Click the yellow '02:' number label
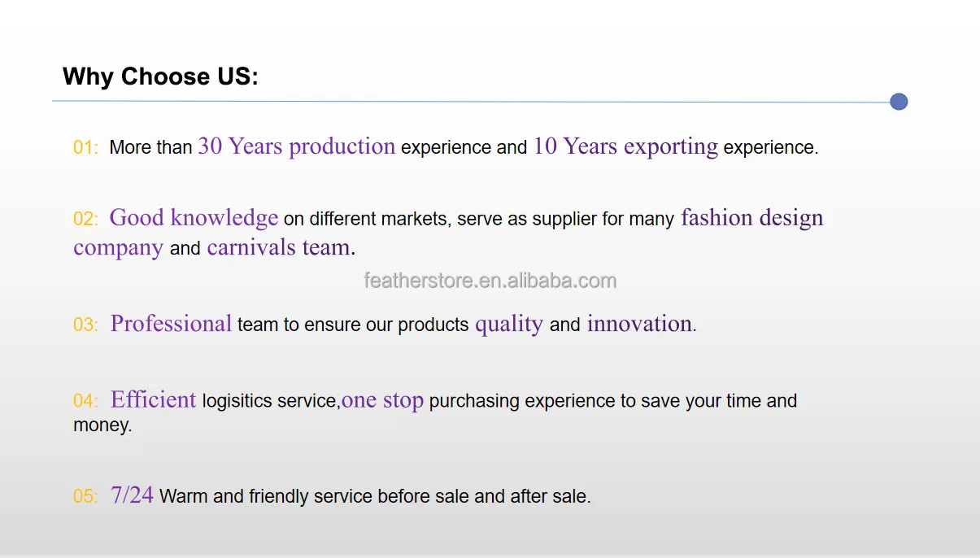The height and width of the screenshot is (558, 980). 86,219
